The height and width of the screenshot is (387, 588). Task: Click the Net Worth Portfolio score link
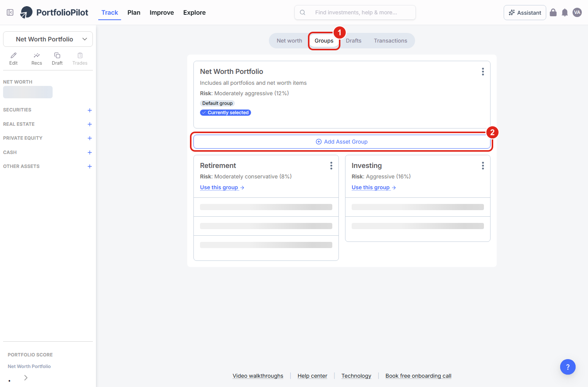point(29,366)
